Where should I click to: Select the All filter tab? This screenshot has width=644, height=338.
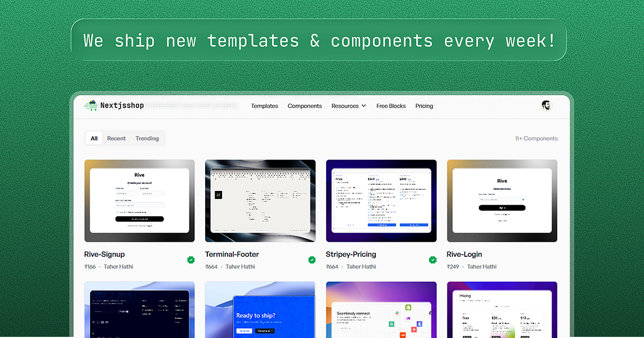click(x=94, y=139)
